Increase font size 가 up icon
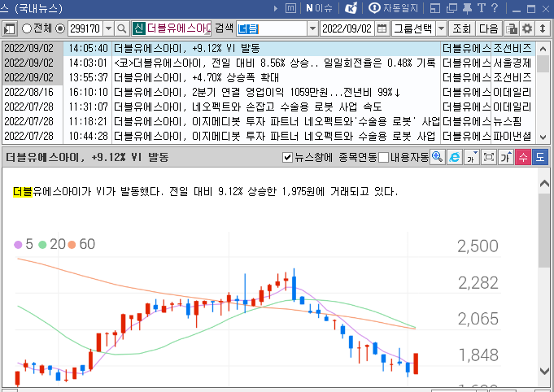The image size is (554, 392). click(x=505, y=157)
